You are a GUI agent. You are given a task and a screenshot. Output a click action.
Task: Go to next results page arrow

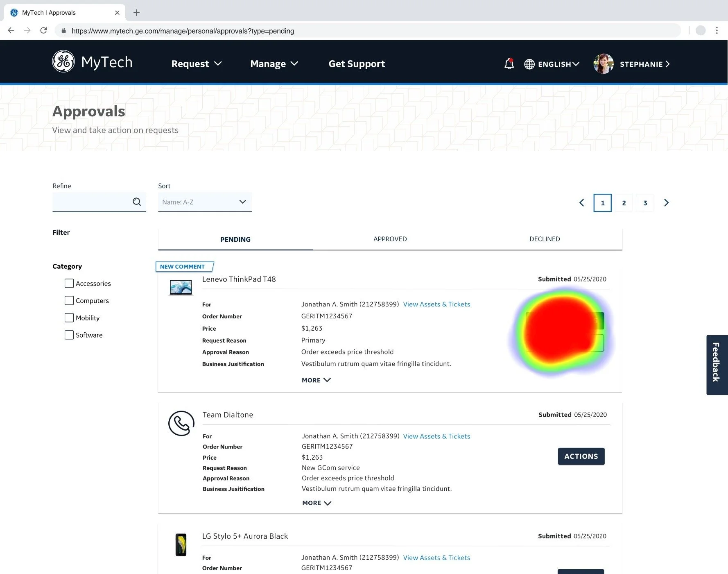pos(666,203)
